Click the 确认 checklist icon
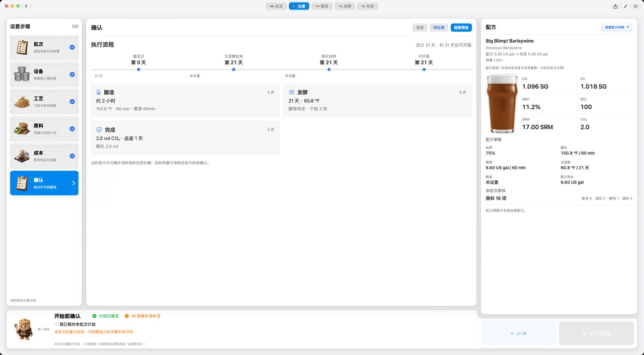This screenshot has height=355, width=644. pos(22,183)
